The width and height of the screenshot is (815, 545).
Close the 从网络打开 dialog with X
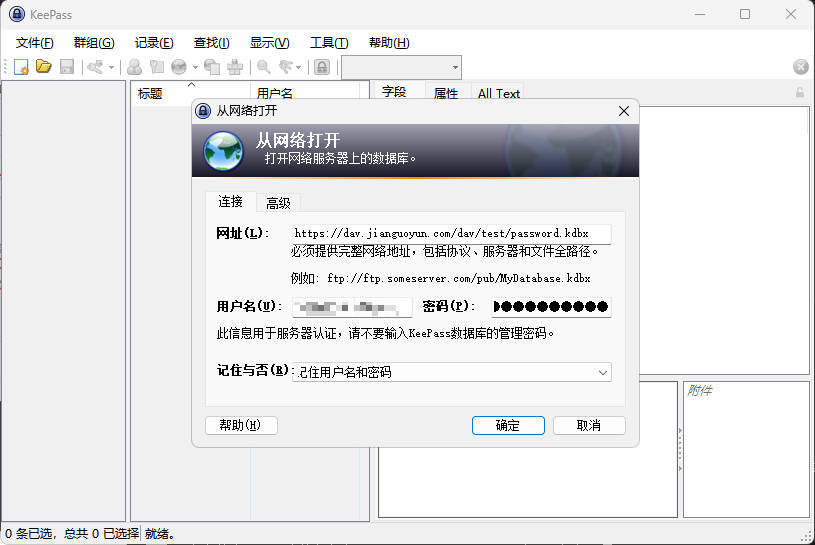coord(625,111)
